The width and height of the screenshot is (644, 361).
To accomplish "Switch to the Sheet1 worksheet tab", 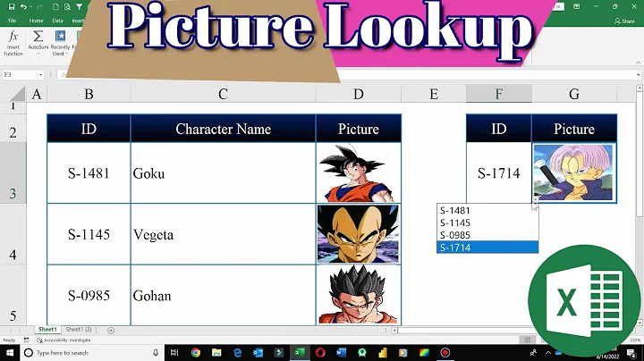I will (x=47, y=330).
